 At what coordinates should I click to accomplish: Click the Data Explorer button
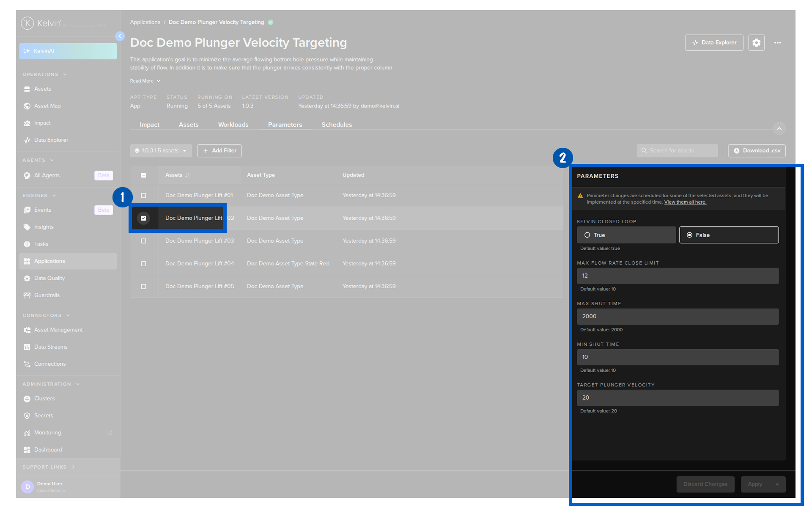tap(714, 43)
